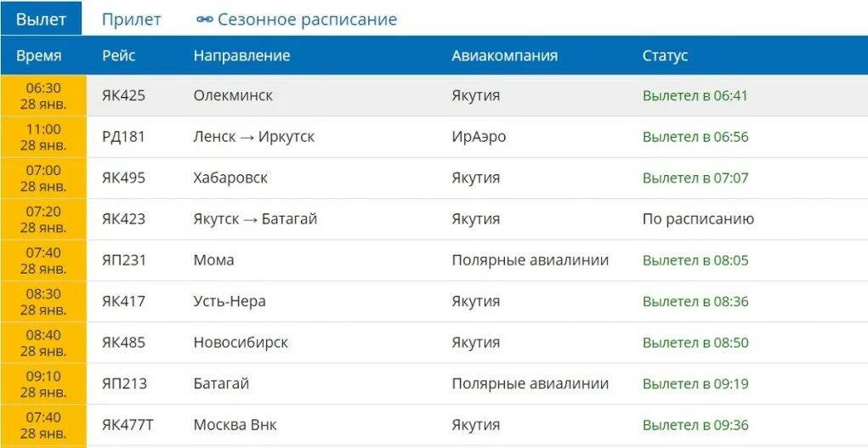868x448 pixels.
Task: Click the 06:30 28 янв. time cell
Action: click(x=43, y=95)
